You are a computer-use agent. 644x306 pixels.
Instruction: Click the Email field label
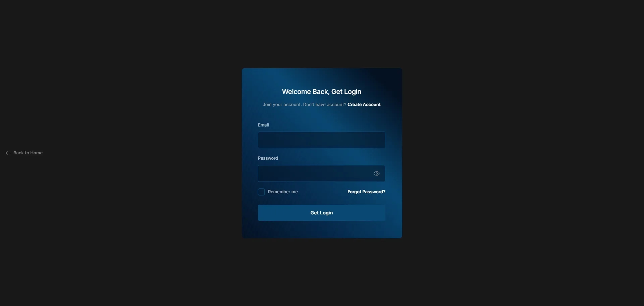(263, 125)
